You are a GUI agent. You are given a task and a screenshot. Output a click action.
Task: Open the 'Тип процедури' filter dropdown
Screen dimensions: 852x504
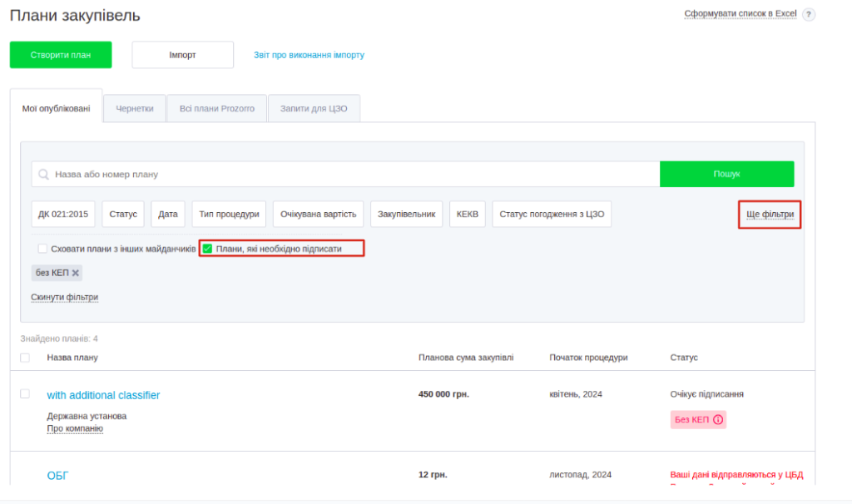(x=229, y=214)
